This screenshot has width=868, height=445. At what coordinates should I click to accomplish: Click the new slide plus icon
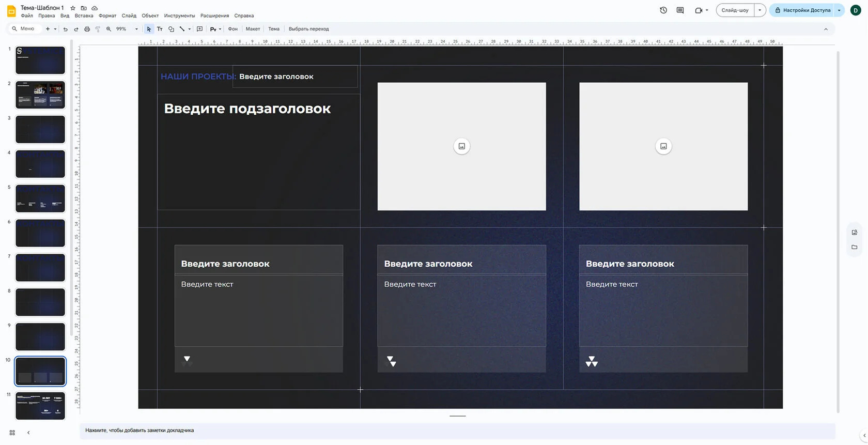click(x=48, y=29)
